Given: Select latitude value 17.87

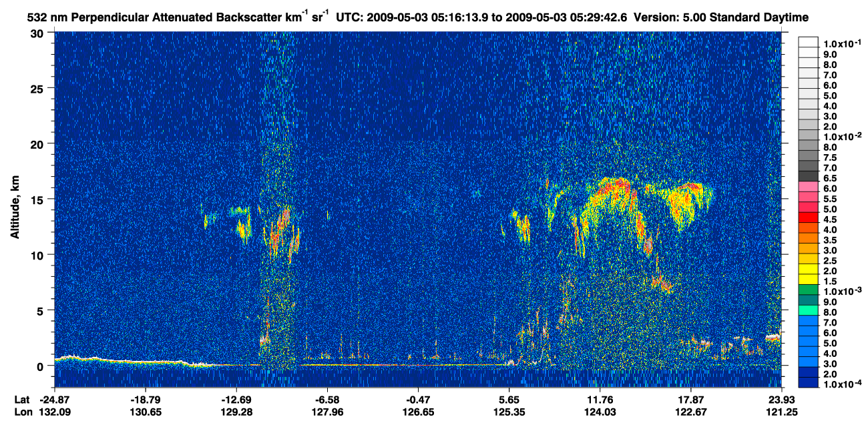Looking at the screenshot, I should [691, 400].
